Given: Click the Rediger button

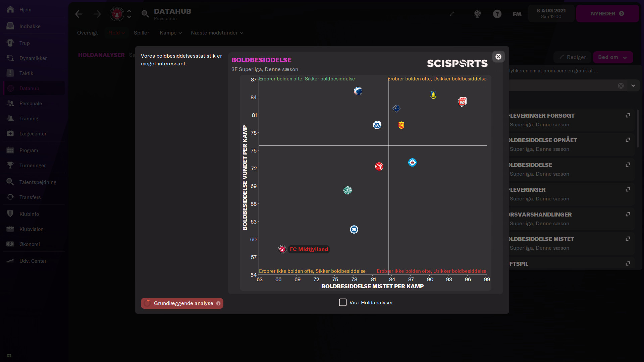Looking at the screenshot, I should point(573,57).
